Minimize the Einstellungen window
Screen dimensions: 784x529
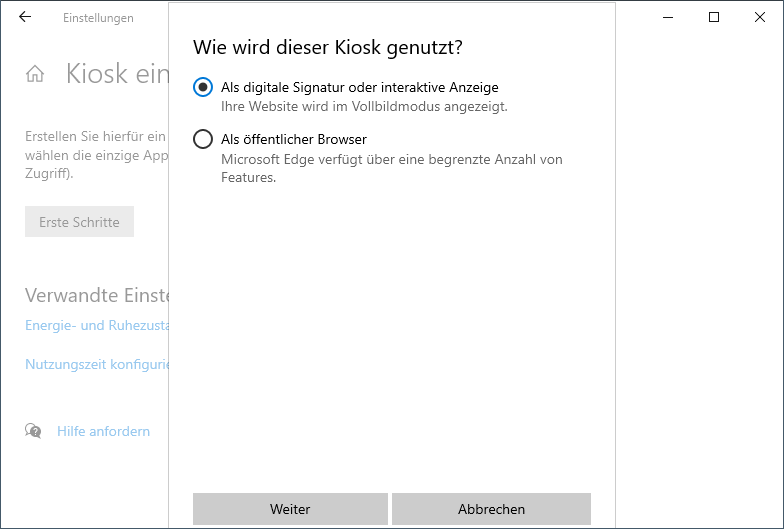[667, 17]
